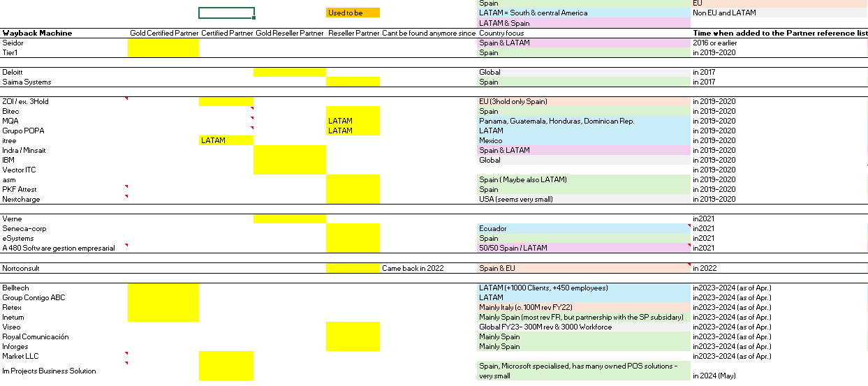Select 'Panama, Guatemala, Honduras, Dominican Rep.' cell
Image resolution: width=868 pixels, height=386 pixels.
(584, 121)
